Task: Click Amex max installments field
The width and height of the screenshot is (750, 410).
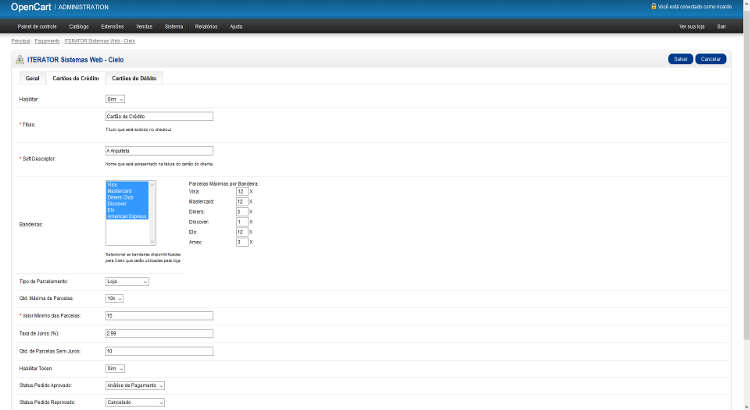Action: point(242,242)
